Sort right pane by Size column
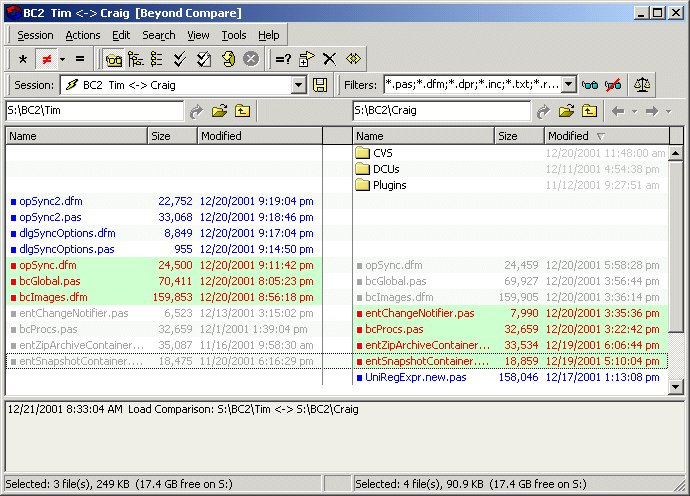Screen dimensions: 690x496 coord(519,136)
